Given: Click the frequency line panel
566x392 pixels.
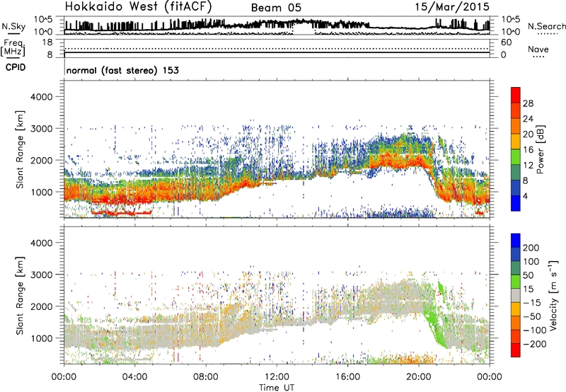Looking at the screenshot, I should 277,48.
